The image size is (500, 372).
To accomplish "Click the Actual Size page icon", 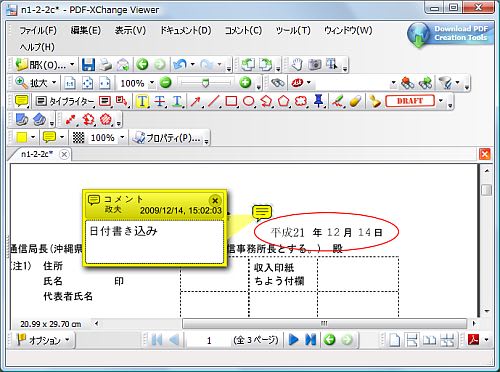I will click(x=70, y=83).
